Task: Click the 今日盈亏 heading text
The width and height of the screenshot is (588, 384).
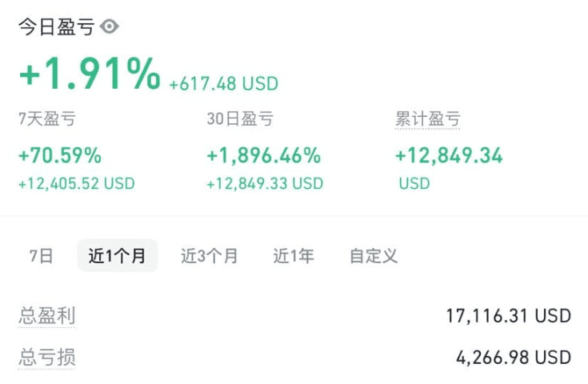Action: [x=56, y=27]
